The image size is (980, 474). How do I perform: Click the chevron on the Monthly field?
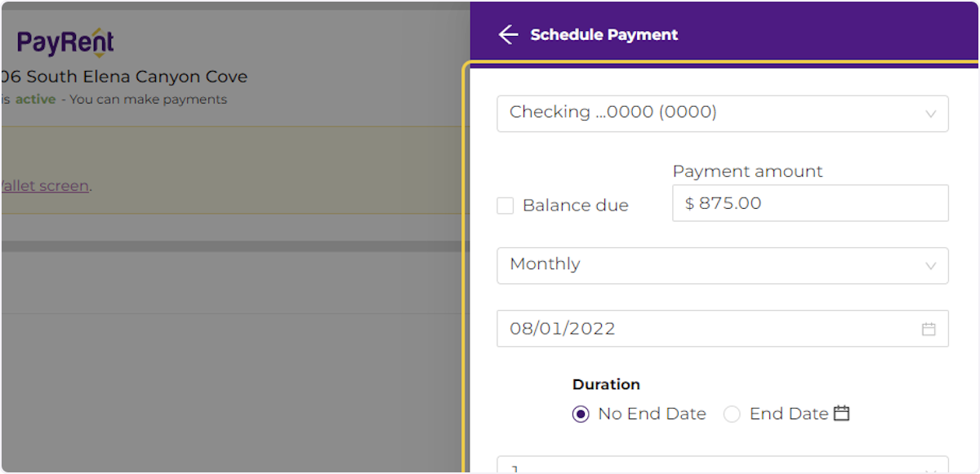931,265
